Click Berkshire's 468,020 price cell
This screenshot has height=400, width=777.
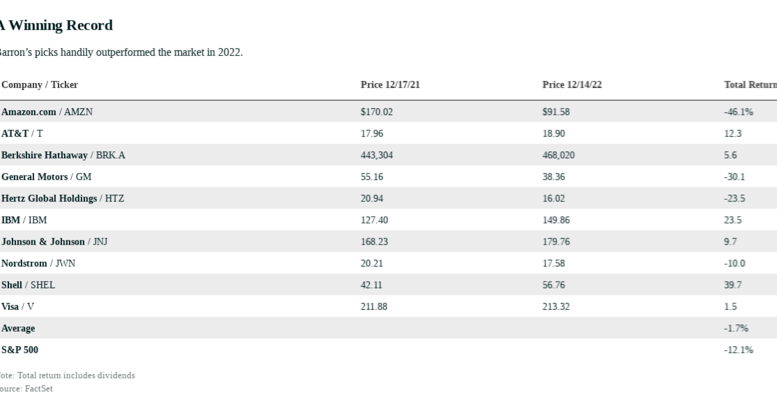click(x=559, y=155)
